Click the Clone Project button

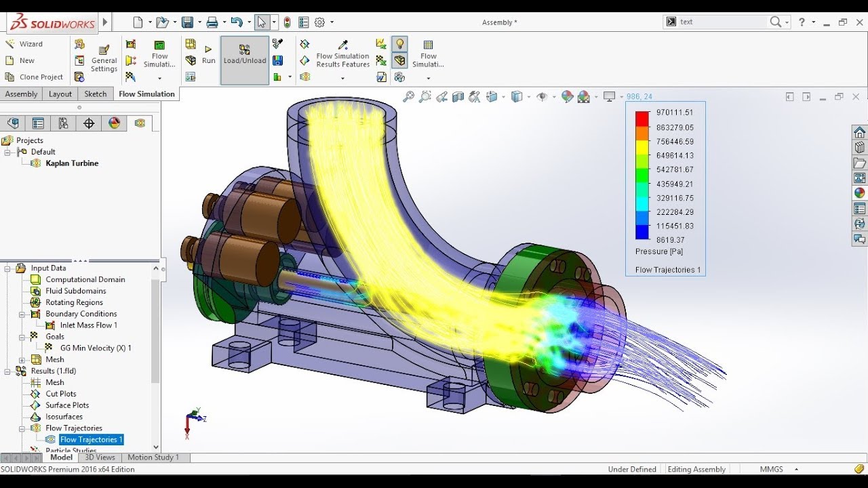pyautogui.click(x=34, y=77)
